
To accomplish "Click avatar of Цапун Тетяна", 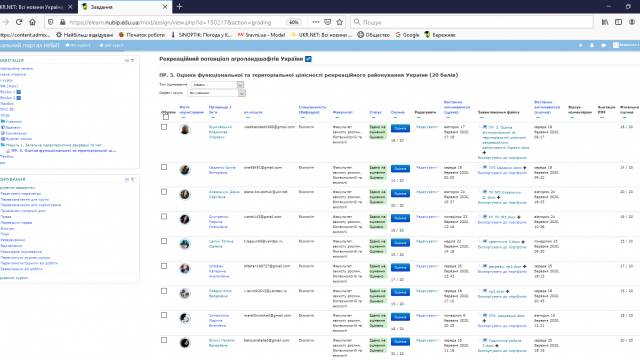I will click(x=185, y=244).
